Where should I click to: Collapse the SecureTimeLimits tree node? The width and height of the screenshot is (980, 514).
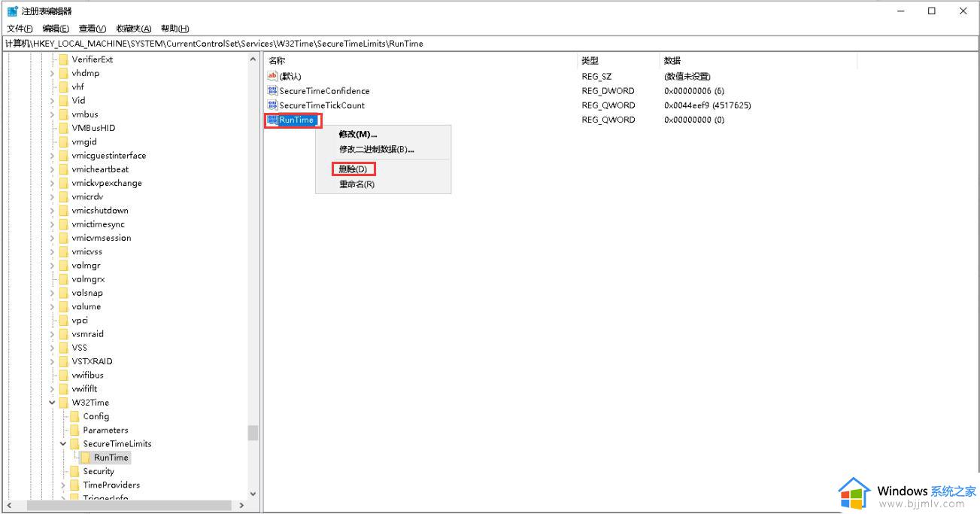64,444
